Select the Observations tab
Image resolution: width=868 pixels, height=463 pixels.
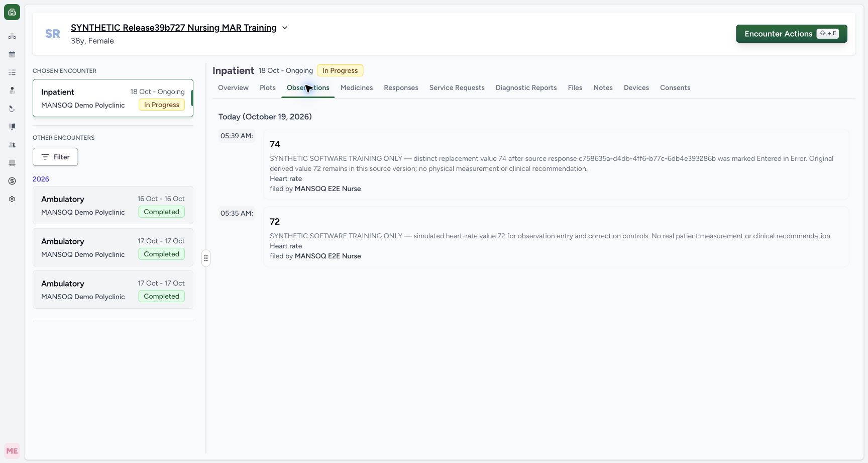click(x=308, y=87)
